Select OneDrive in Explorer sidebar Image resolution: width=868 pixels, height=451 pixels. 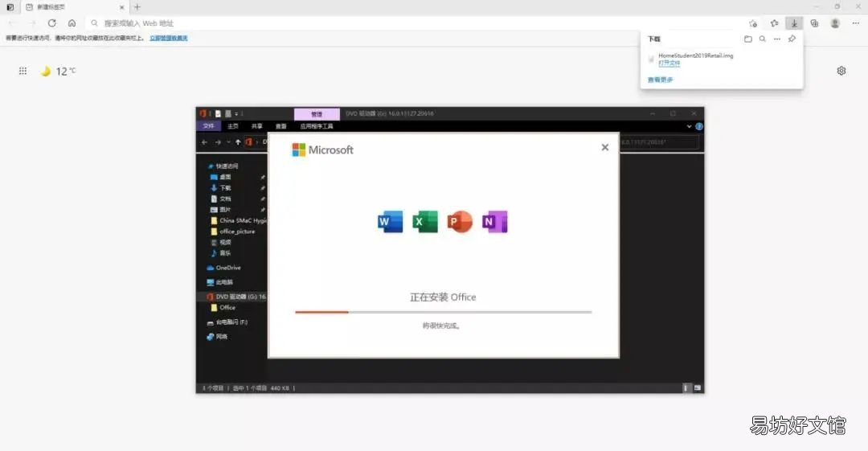[x=223, y=268]
